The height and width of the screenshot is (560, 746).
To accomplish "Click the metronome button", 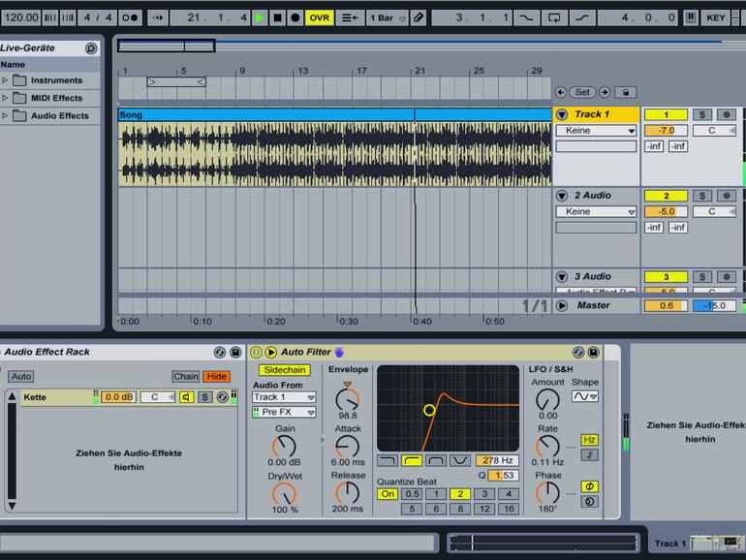I will [129, 17].
